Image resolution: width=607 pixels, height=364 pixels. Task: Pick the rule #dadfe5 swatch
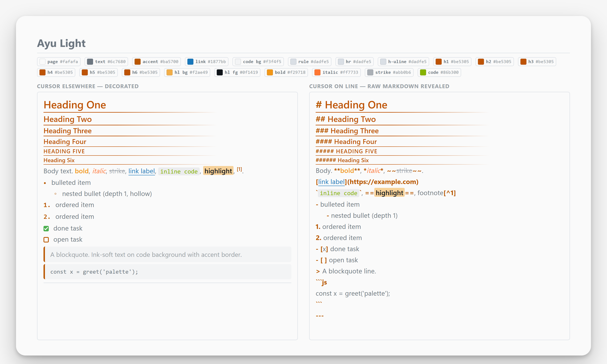310,61
